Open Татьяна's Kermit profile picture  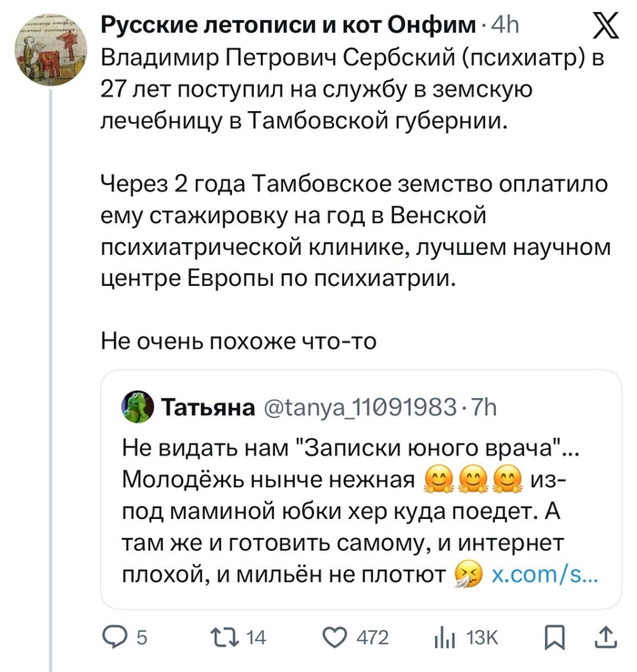coord(137,407)
